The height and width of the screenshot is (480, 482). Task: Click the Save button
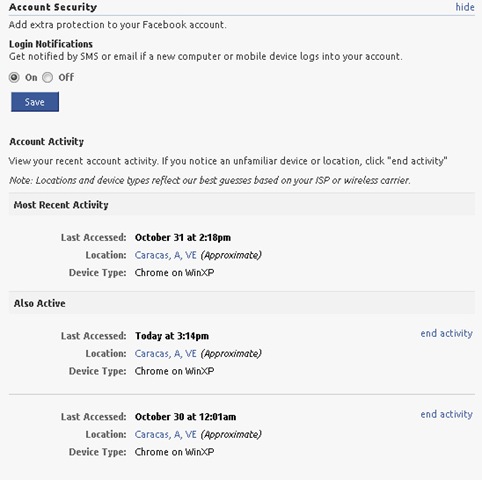coord(35,102)
